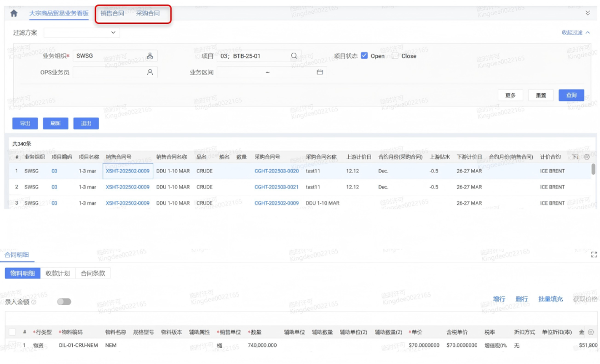Expand the top-right double chevron menu

588,13
